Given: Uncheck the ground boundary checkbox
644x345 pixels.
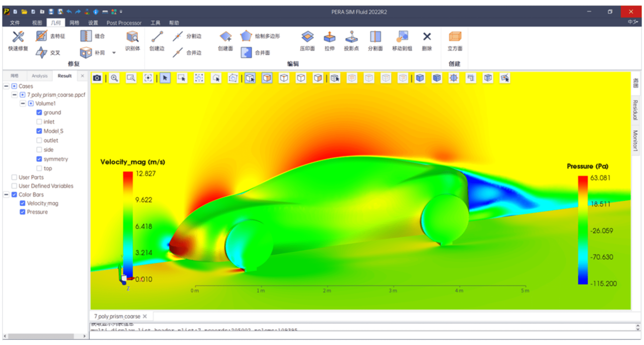Looking at the screenshot, I should tap(39, 113).
